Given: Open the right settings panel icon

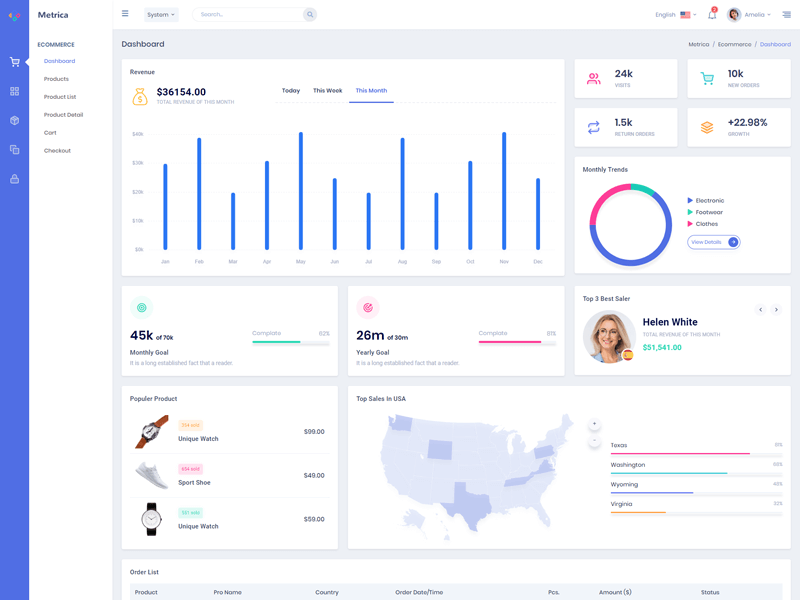Looking at the screenshot, I should [787, 15].
